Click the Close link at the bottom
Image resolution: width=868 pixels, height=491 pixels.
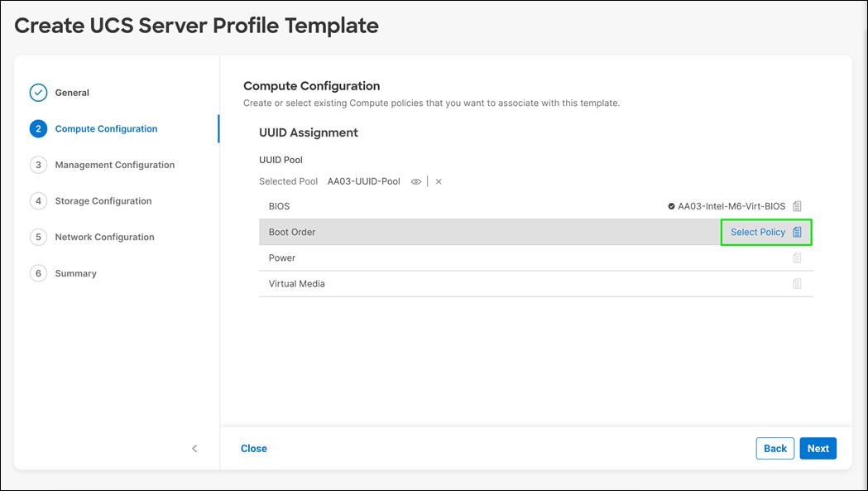[x=253, y=448]
